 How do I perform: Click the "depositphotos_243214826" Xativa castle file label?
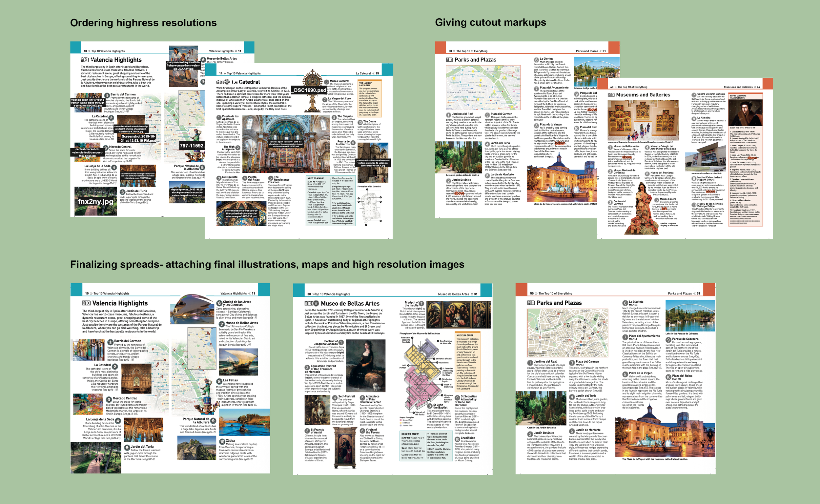tap(187, 192)
